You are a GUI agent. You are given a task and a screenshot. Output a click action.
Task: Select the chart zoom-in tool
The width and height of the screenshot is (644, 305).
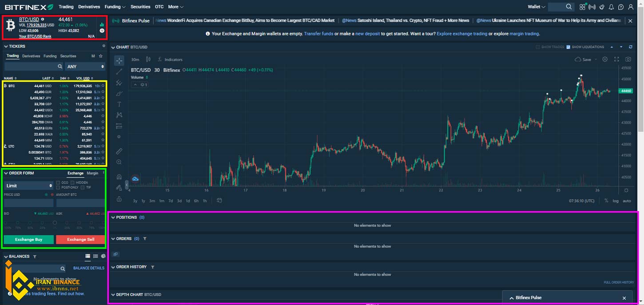pos(119,162)
